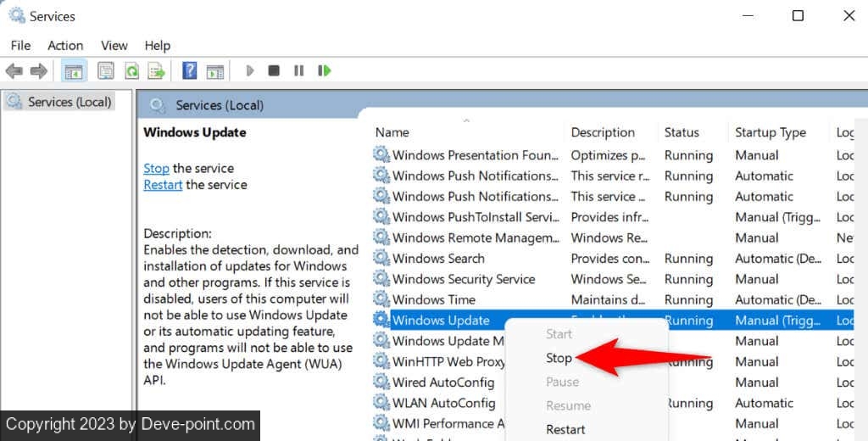Toggle the Show/Hide Action Pane button
The height and width of the screenshot is (441, 868).
tap(215, 70)
